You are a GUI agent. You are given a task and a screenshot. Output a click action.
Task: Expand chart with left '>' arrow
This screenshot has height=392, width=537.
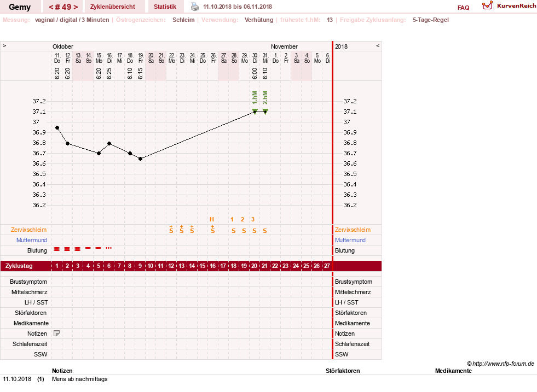tap(4, 45)
